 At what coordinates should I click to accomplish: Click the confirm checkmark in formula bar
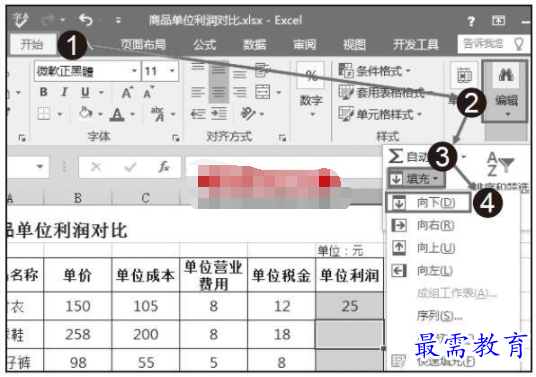point(130,167)
